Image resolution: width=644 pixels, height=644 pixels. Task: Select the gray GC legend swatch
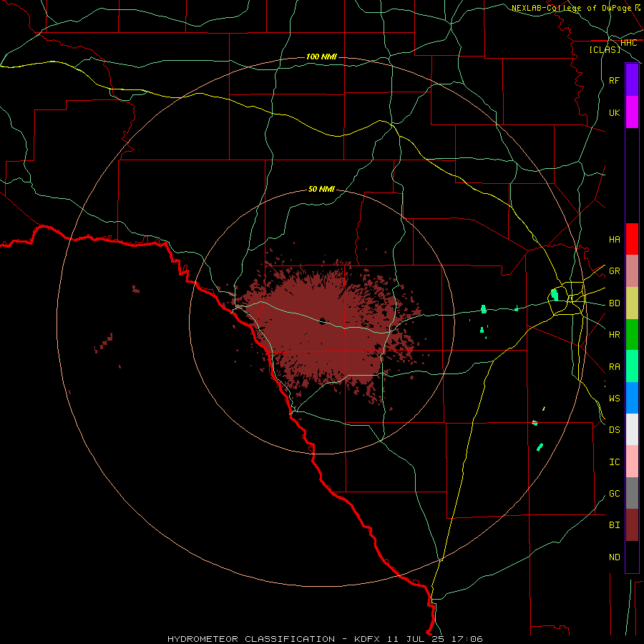click(x=632, y=493)
